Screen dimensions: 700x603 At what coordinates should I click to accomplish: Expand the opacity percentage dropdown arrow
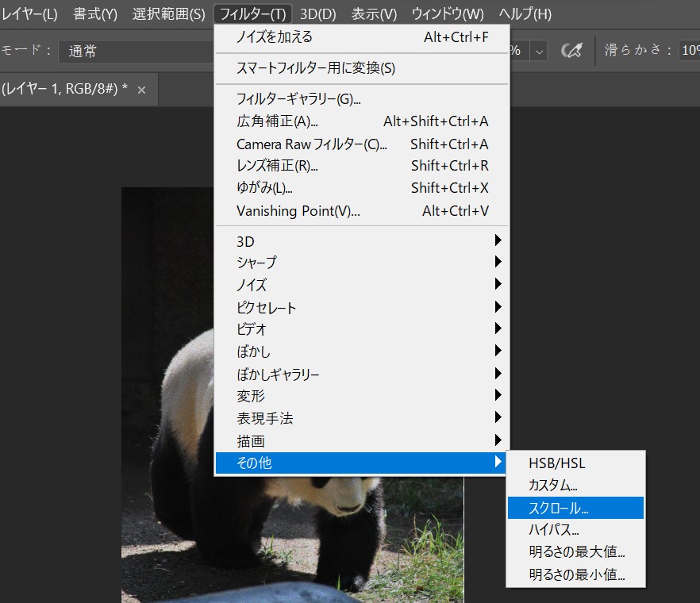pos(539,51)
